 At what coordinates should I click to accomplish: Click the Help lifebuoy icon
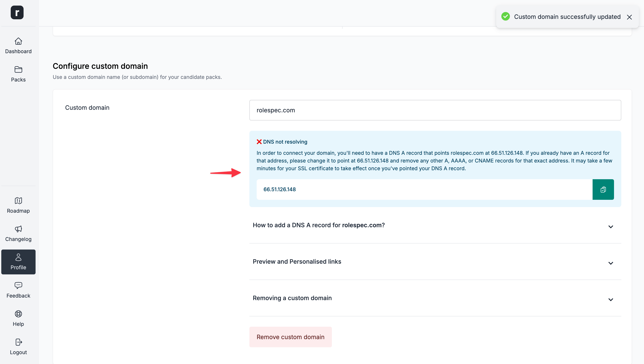(18, 314)
